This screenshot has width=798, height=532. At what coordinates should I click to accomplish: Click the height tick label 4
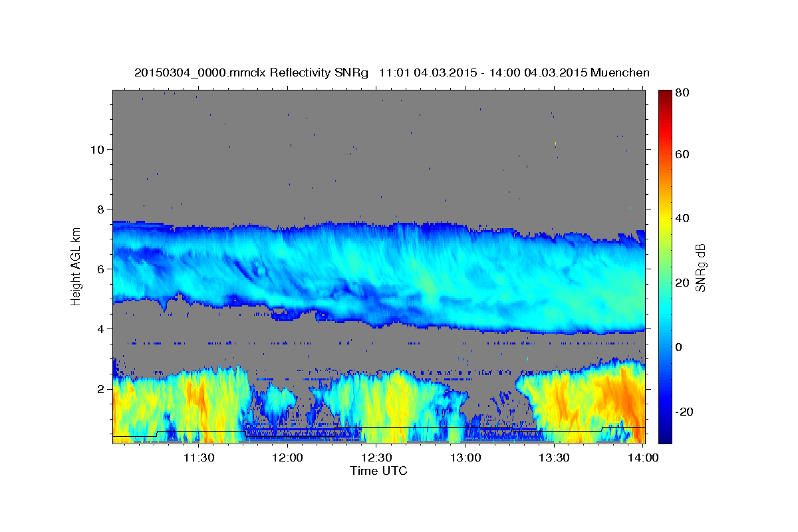click(100, 329)
